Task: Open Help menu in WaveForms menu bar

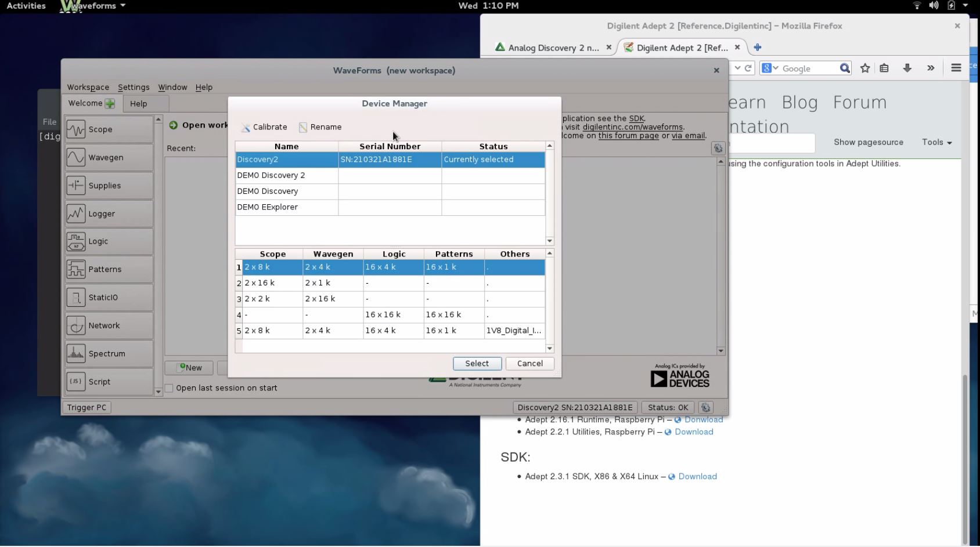Action: click(x=204, y=87)
